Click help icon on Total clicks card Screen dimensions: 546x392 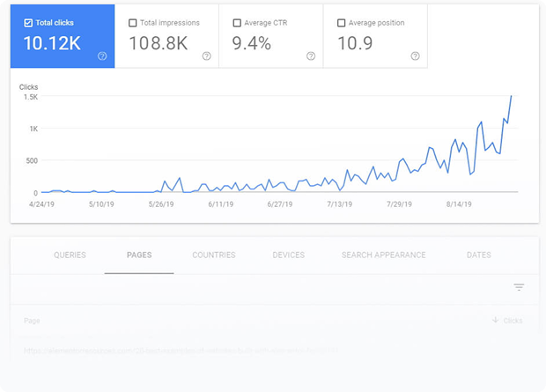click(102, 55)
